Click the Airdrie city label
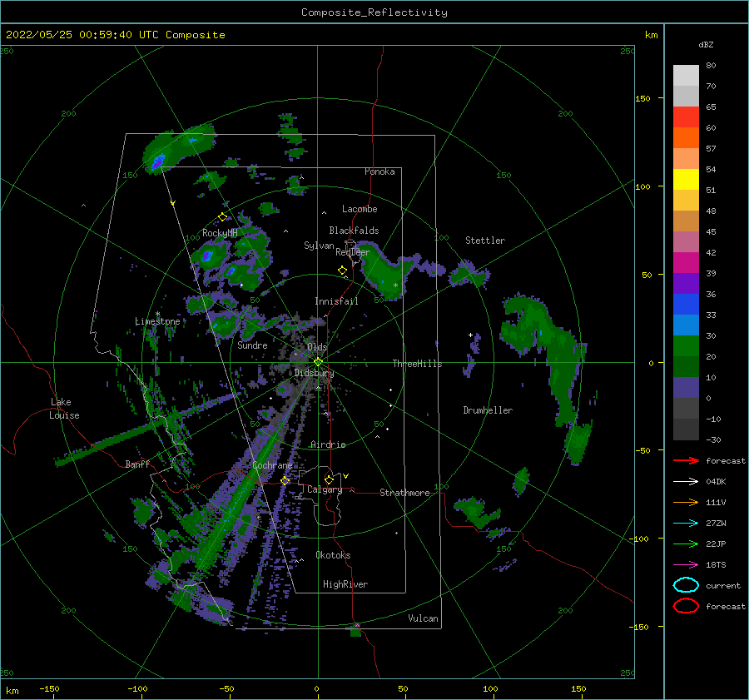The height and width of the screenshot is (700, 749). [328, 444]
